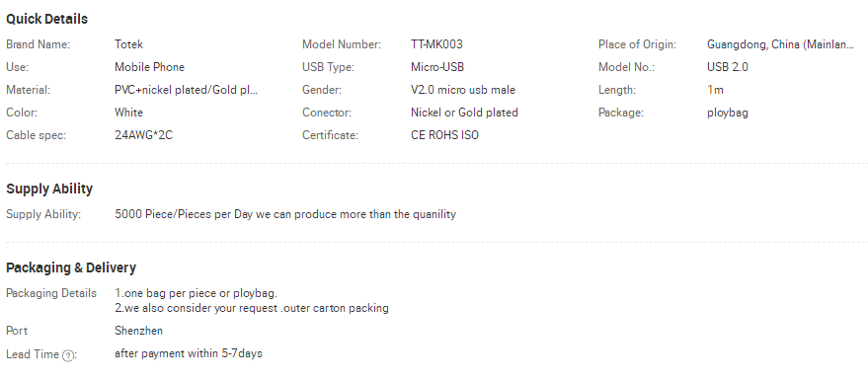This screenshot has height=381, width=868.
Task: Click truncated Guangdong, China place of origin
Action: (x=780, y=44)
